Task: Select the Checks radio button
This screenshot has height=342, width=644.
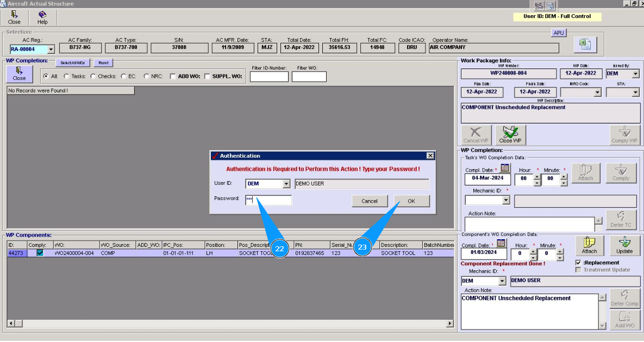Action: pos(93,76)
